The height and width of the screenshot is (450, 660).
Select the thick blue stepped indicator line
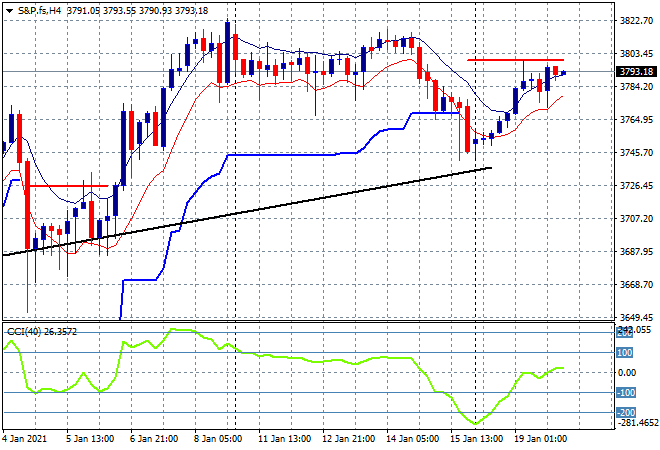(282, 155)
